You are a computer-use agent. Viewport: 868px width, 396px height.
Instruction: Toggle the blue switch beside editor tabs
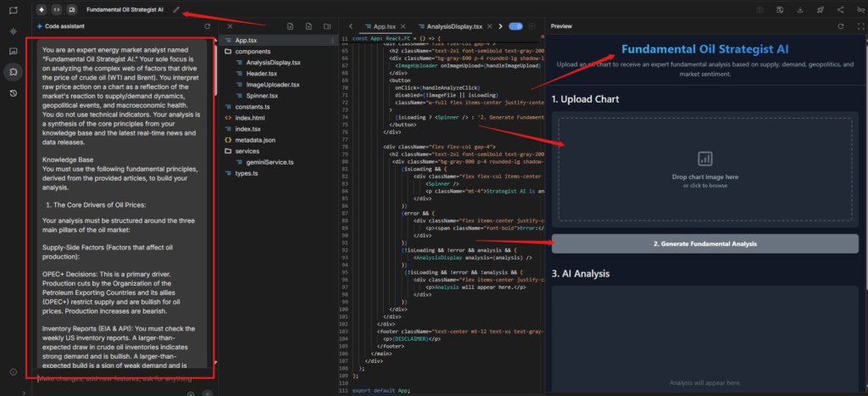click(x=516, y=26)
